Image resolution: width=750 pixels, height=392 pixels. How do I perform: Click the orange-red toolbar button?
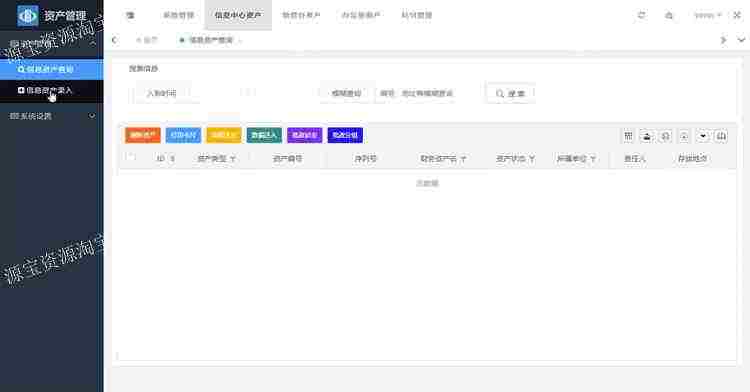143,135
